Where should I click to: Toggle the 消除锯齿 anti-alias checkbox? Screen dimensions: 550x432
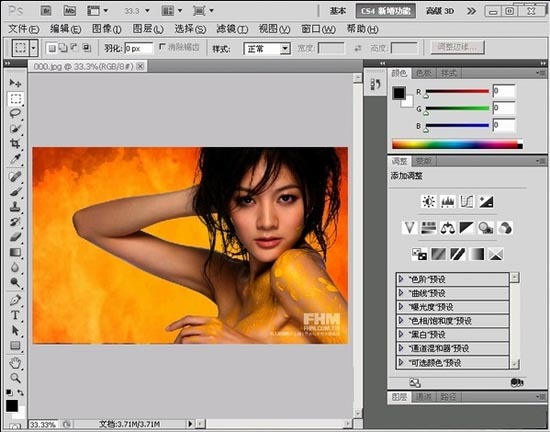coord(162,47)
